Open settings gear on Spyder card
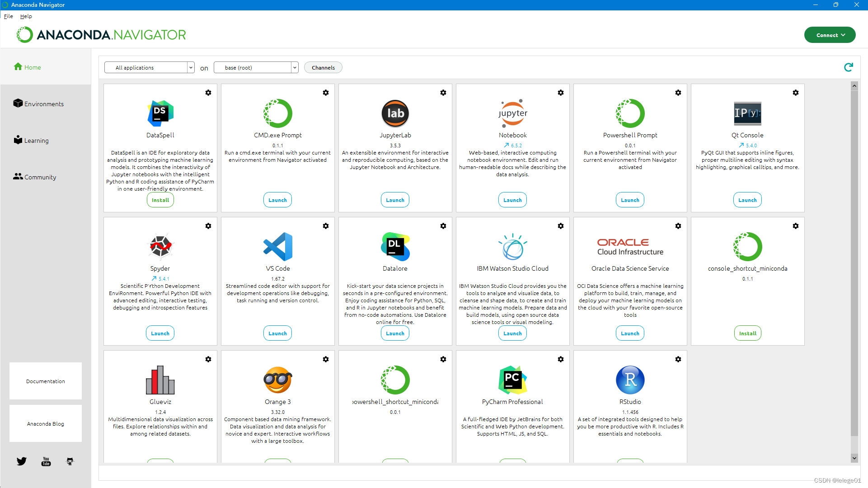868x488 pixels. click(x=208, y=226)
